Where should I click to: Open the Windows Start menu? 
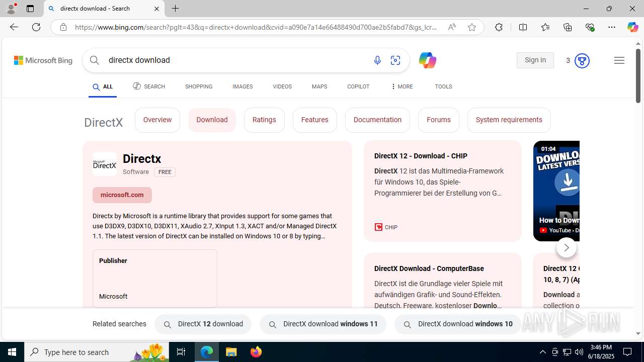coord(12,352)
